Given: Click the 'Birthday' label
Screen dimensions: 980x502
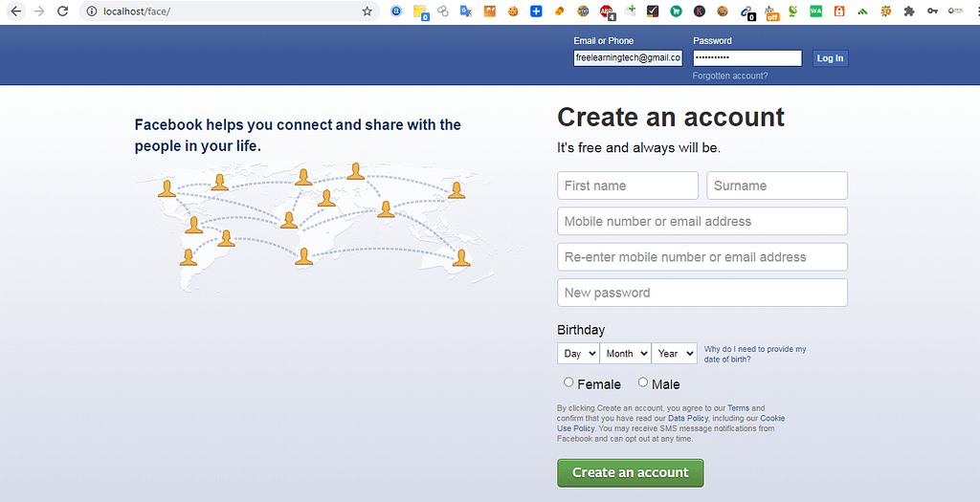Looking at the screenshot, I should click(x=581, y=330).
